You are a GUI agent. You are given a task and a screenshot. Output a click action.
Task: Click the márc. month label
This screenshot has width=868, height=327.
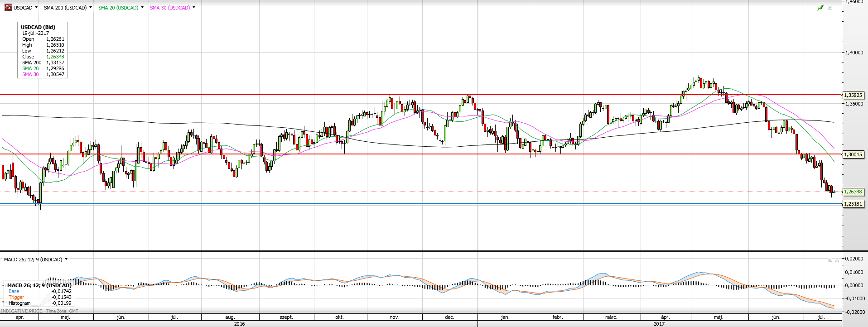(x=611, y=317)
